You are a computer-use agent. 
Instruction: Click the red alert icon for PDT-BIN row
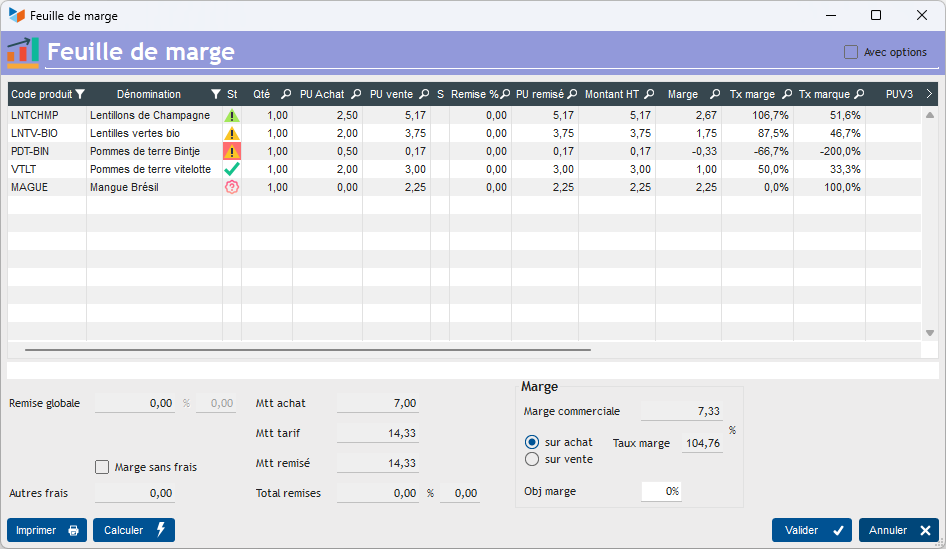click(232, 152)
